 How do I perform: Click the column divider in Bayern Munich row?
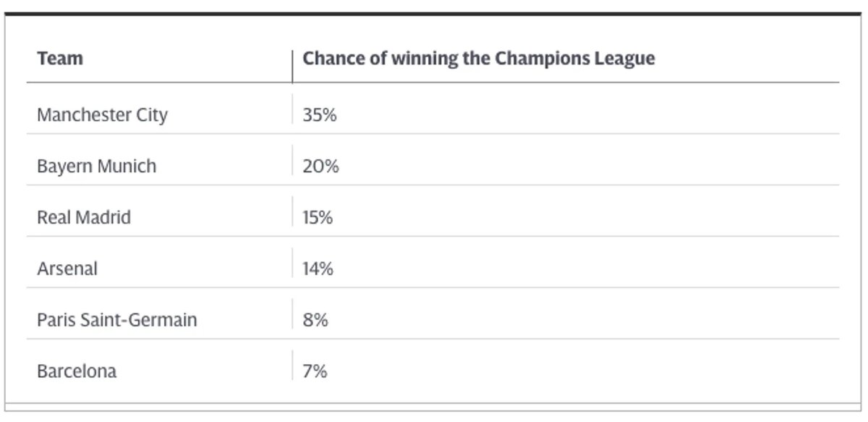pyautogui.click(x=292, y=161)
